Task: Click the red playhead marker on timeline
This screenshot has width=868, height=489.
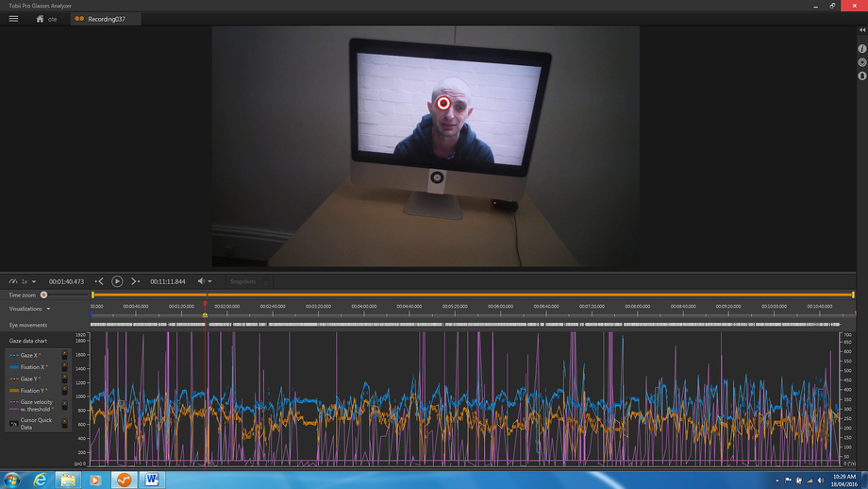Action: click(x=205, y=304)
